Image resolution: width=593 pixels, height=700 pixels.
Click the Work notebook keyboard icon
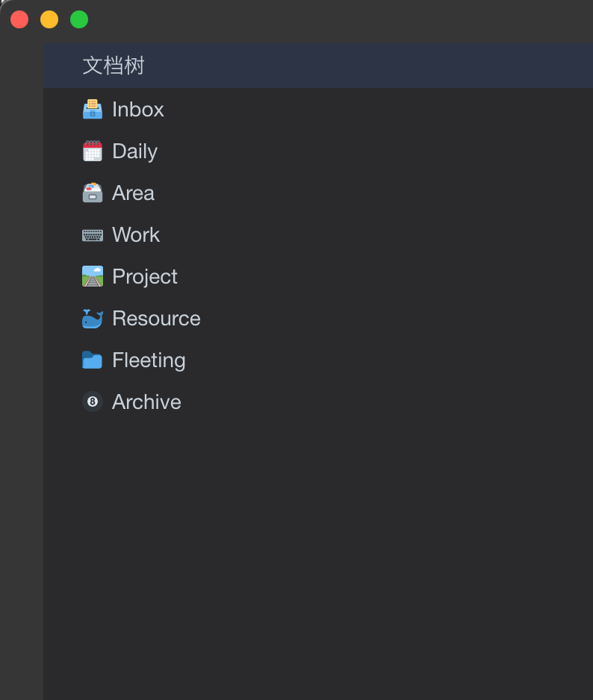coord(92,235)
